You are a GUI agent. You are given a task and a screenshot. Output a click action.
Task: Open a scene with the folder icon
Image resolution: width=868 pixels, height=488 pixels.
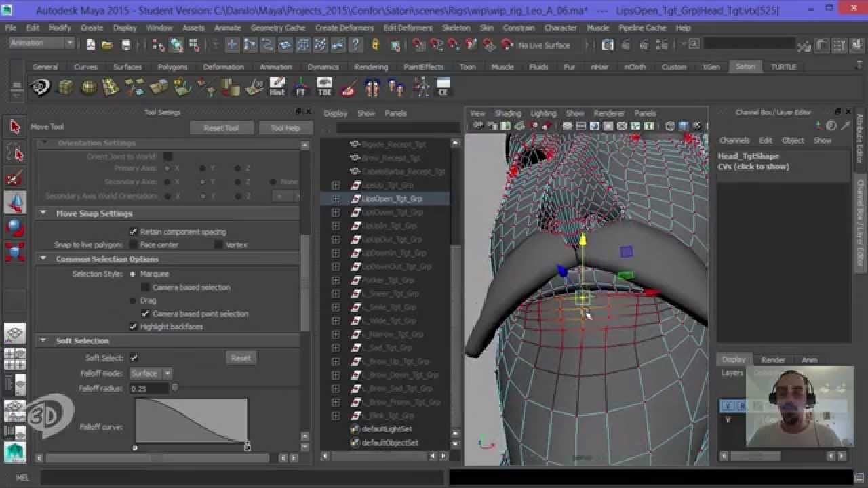click(x=107, y=45)
